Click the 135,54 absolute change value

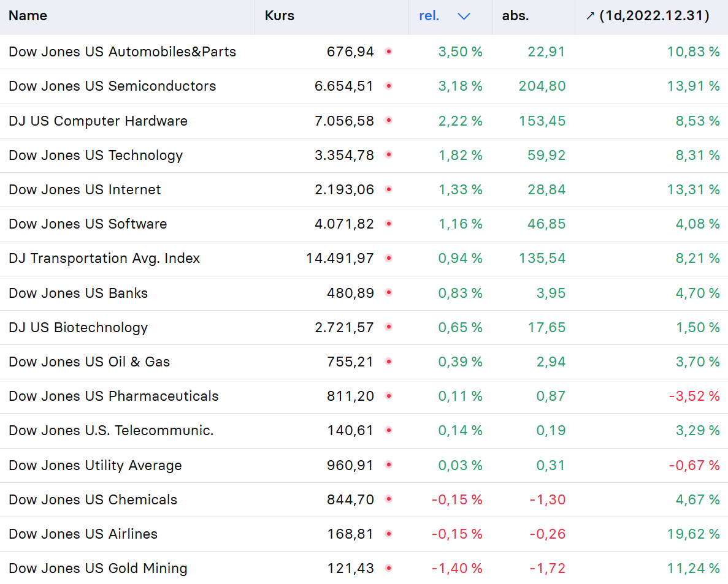pos(542,259)
